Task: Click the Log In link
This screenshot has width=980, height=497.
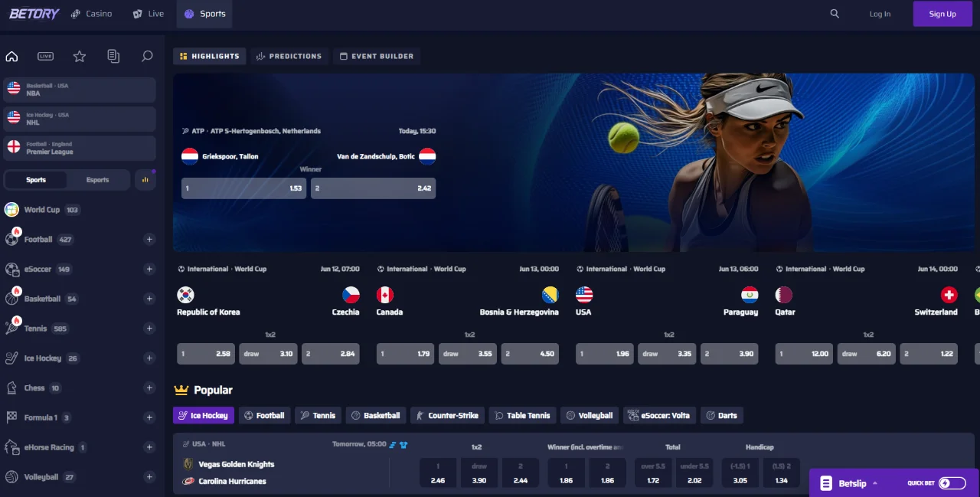Action: pyautogui.click(x=880, y=14)
